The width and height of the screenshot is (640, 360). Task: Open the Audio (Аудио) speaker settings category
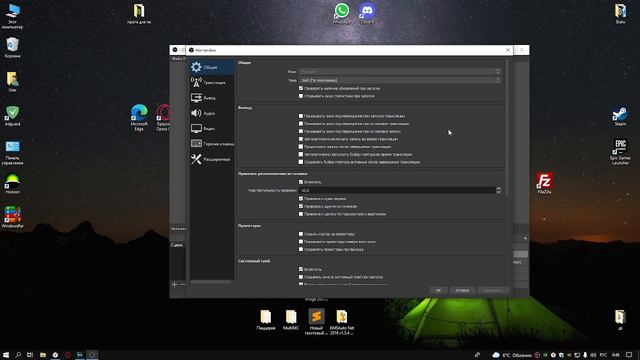tap(212, 113)
